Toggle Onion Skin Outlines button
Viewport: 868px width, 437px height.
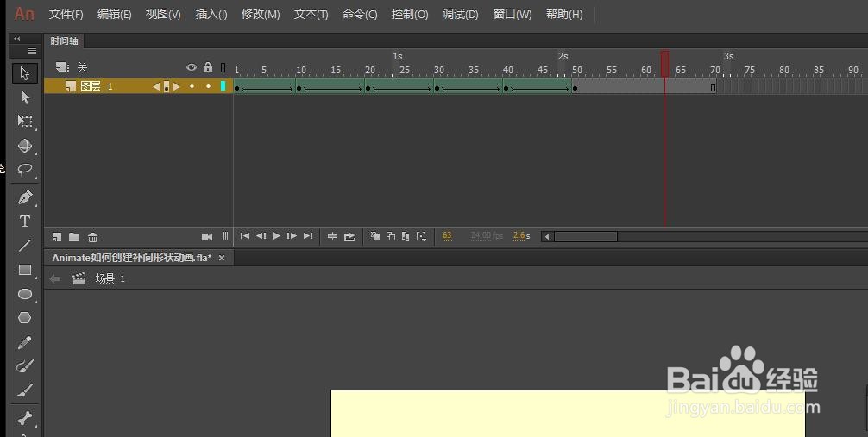click(x=390, y=236)
